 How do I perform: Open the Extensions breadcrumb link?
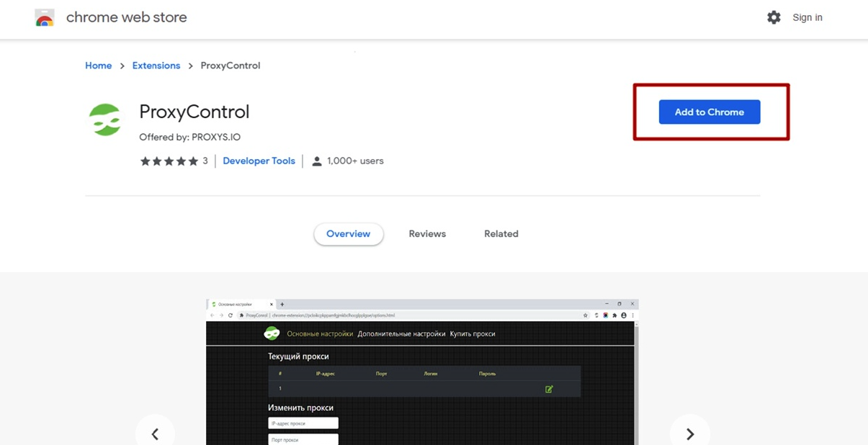(156, 65)
